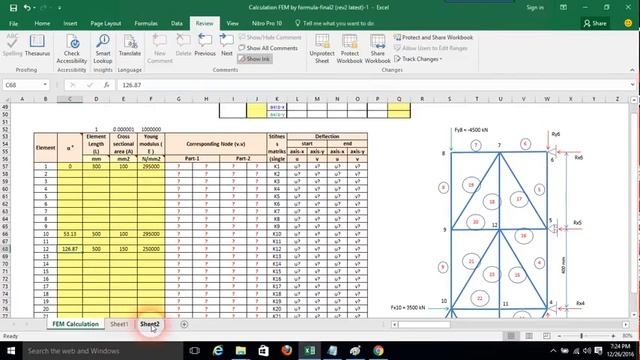Open Microsoft Edge from taskbar
Viewport: 640px width, 360px height.
click(x=218, y=351)
